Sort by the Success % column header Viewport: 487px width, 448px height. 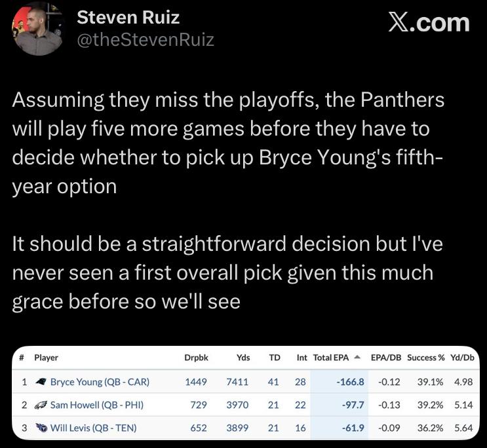(425, 358)
